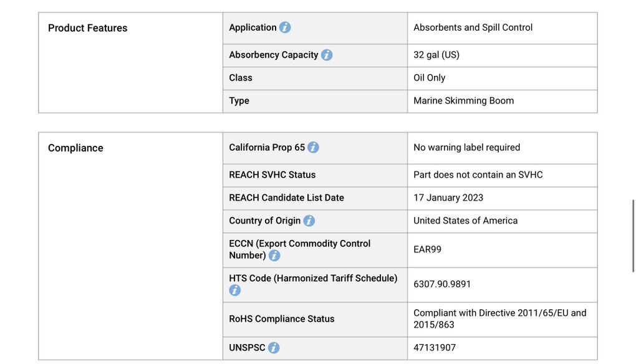Viewport: 636px width, 364px height.
Task: Click the Oil Only class value
Action: pos(429,78)
